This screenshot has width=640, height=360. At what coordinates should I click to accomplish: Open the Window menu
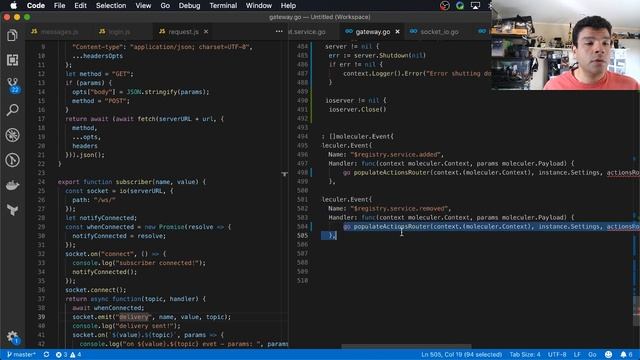[x=259, y=6]
